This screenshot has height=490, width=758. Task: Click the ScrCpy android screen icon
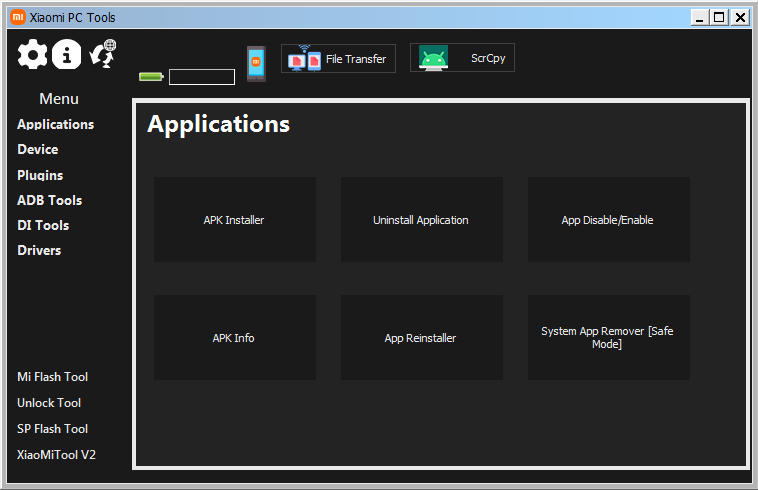[433, 58]
